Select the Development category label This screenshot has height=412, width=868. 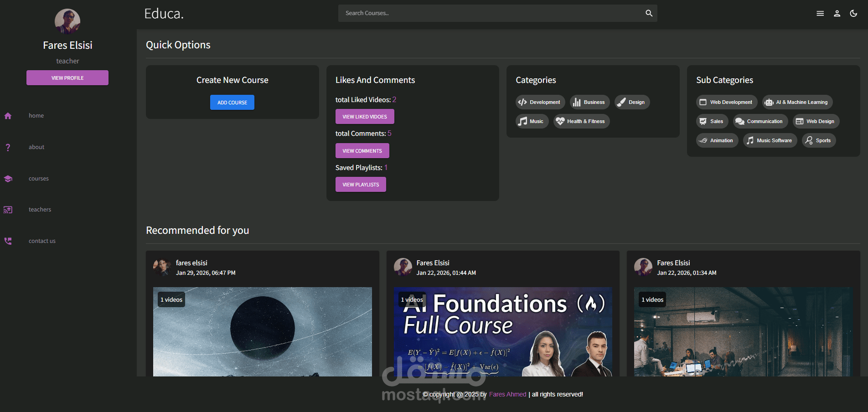point(545,102)
